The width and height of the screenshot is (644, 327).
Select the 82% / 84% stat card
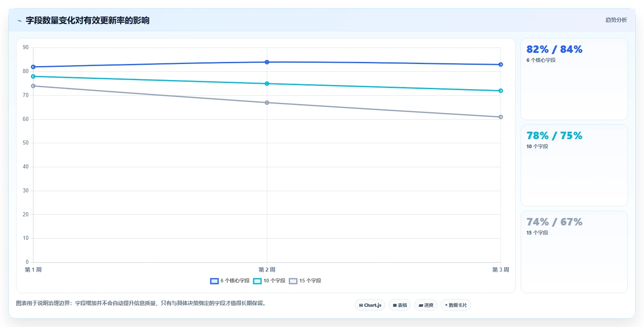pos(574,79)
